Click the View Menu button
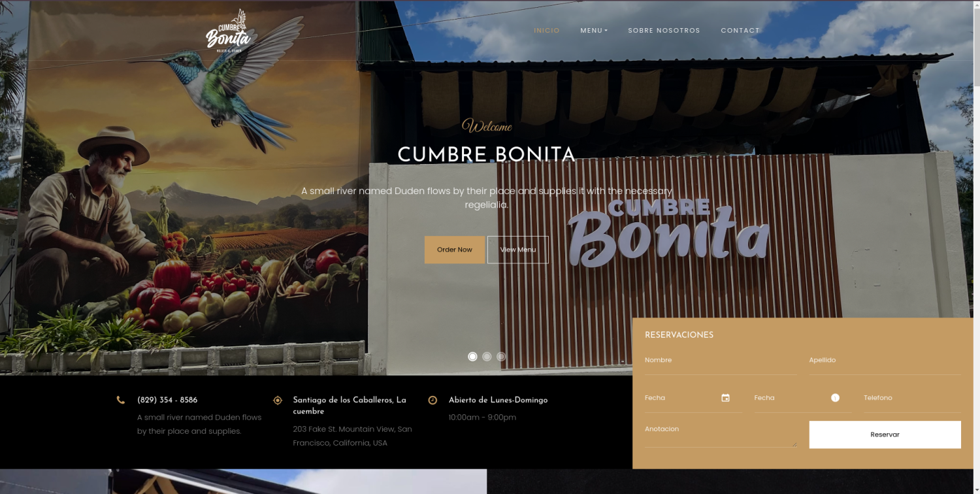The image size is (980, 494). (517, 250)
